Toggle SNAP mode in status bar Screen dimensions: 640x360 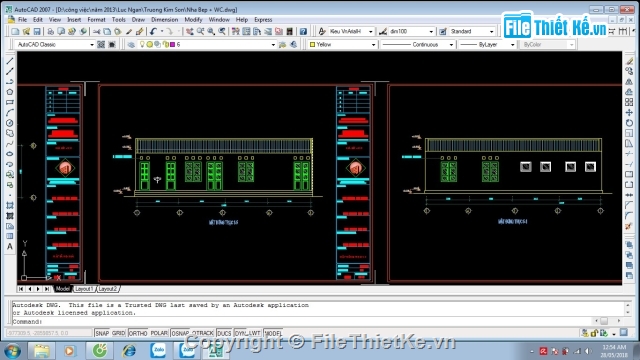[102, 333]
